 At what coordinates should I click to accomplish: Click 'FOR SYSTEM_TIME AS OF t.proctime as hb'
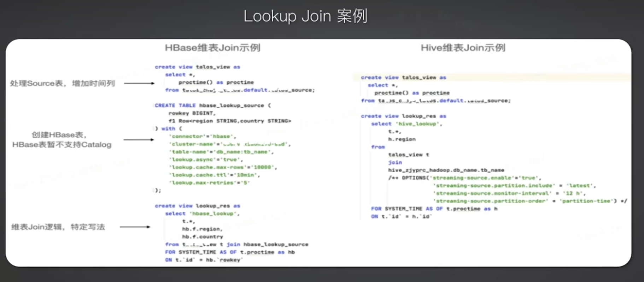coord(230,252)
